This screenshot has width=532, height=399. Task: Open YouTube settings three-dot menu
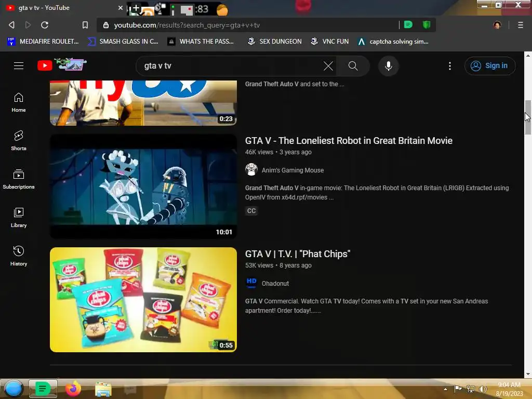450,66
